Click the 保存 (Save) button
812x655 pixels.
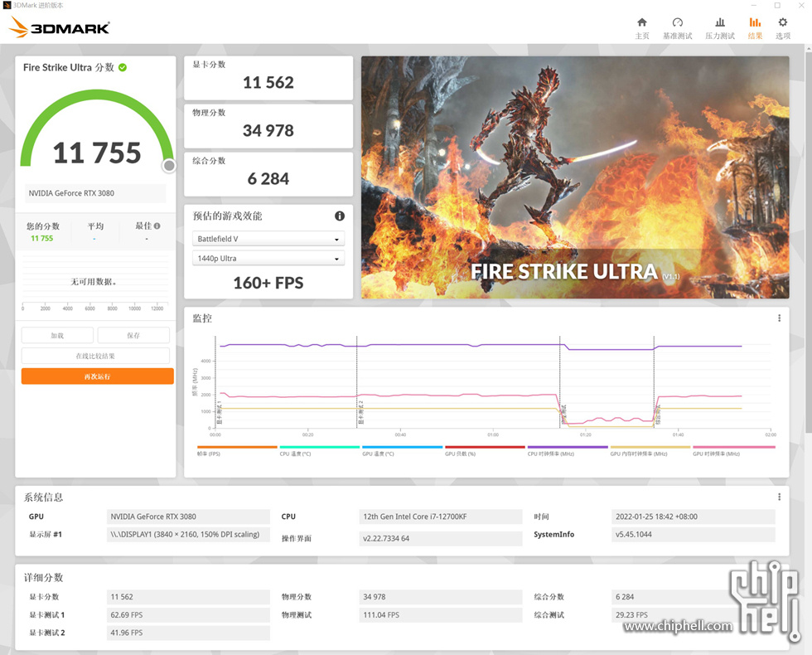point(133,335)
